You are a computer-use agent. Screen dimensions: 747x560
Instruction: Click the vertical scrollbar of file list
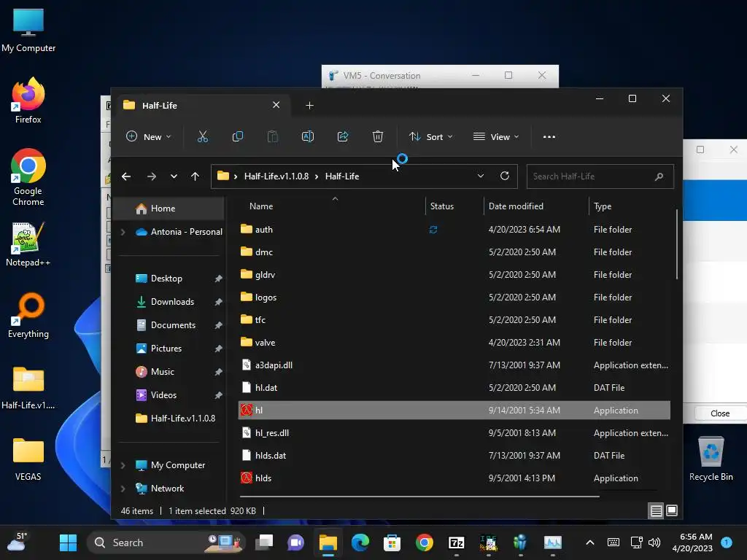(676, 244)
